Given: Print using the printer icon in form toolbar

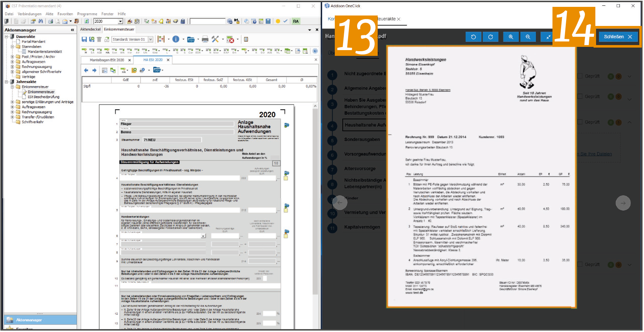Looking at the screenshot, I should coord(205,39).
